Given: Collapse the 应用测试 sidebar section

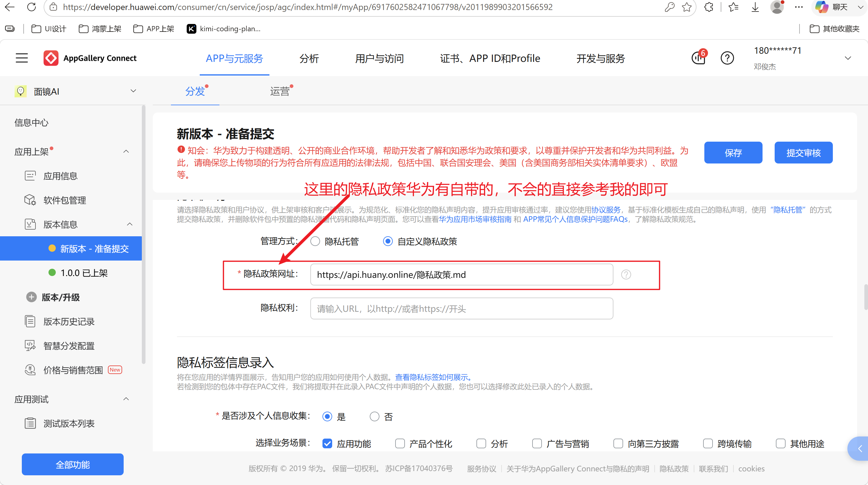Looking at the screenshot, I should pos(126,399).
